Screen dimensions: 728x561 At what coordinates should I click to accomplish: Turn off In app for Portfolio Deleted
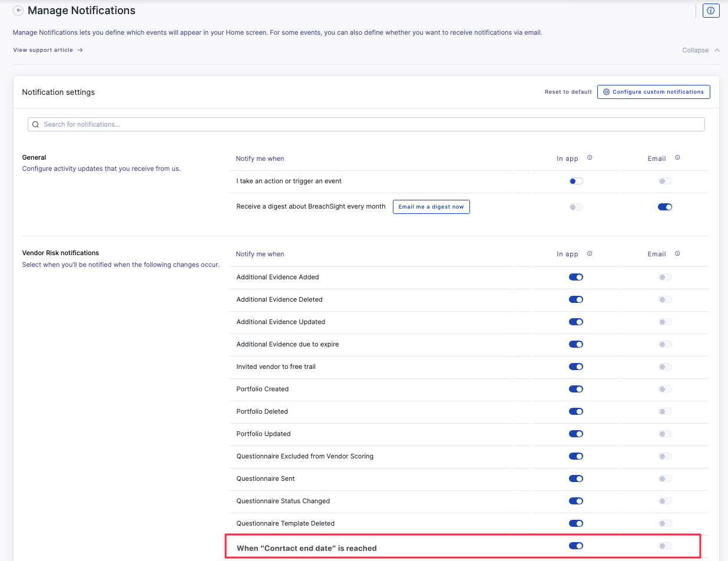coord(576,411)
